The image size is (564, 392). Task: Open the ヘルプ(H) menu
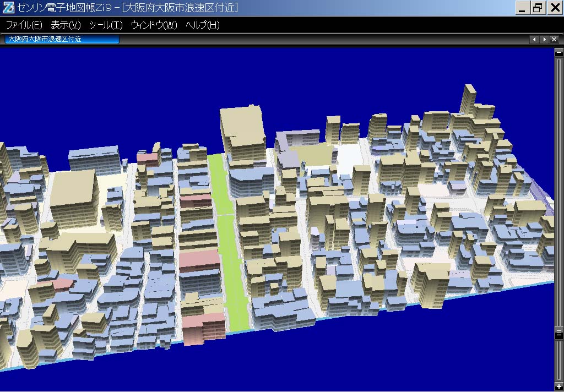point(203,25)
